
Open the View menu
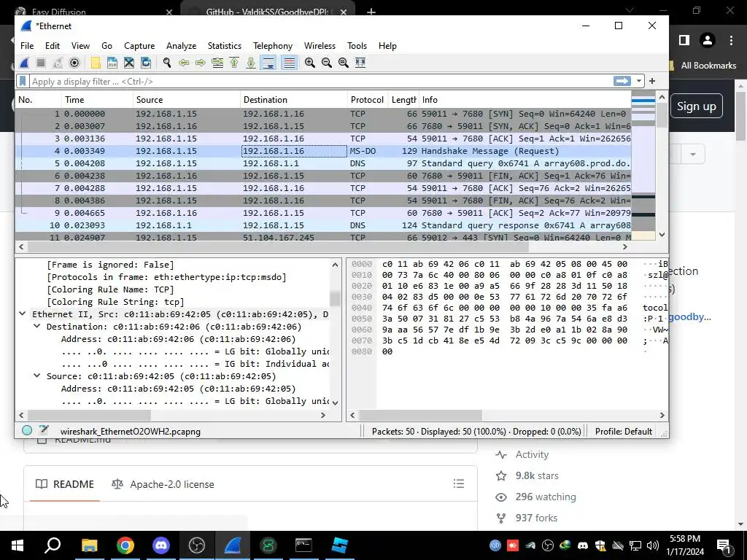pyautogui.click(x=80, y=46)
